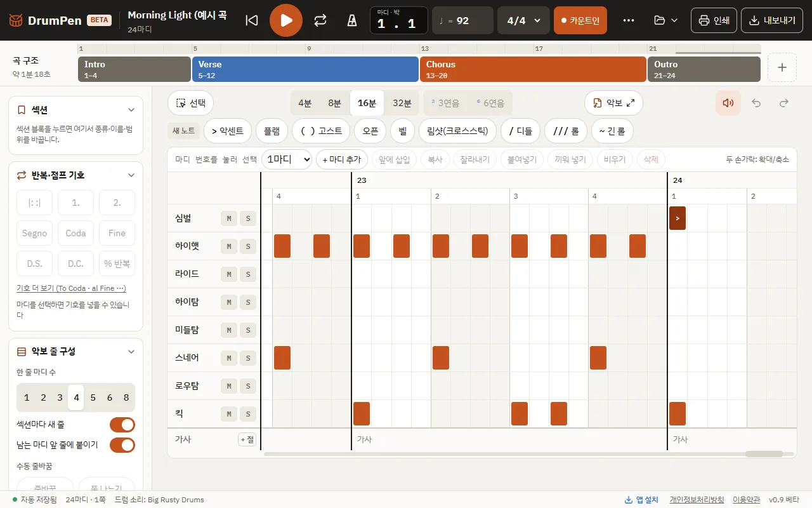
Task: Click the tempo 92 field
Action: [462, 20]
